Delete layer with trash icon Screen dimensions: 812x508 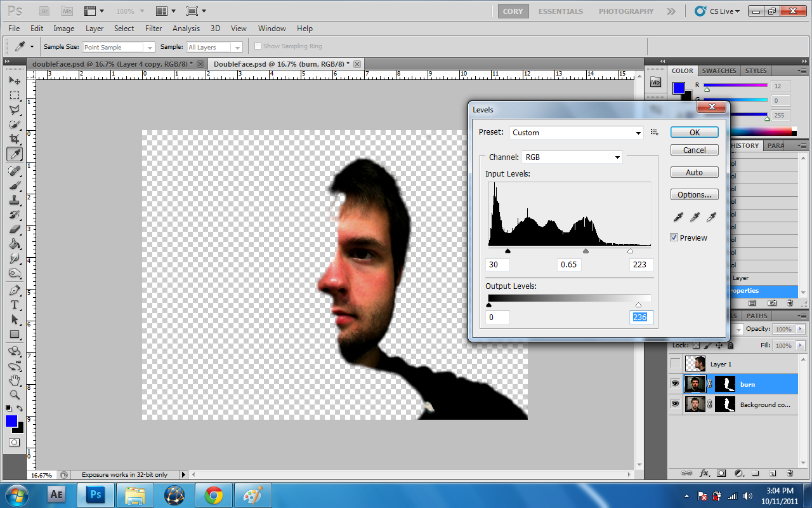pyautogui.click(x=790, y=473)
